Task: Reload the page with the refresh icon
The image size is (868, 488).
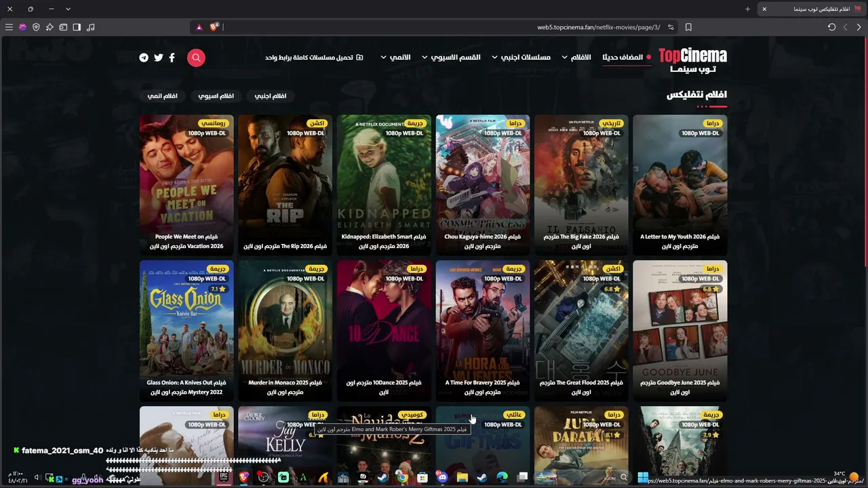Action: coord(831,27)
